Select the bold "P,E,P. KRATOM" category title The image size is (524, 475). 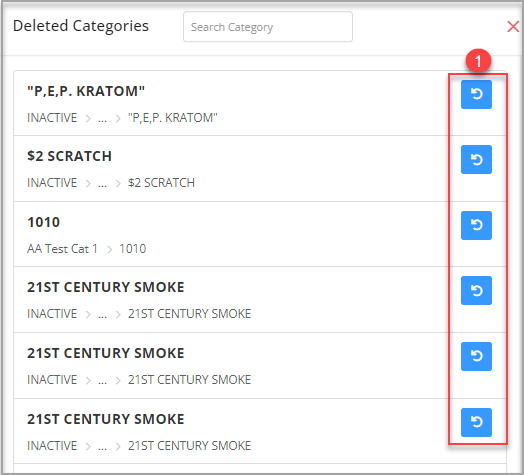[x=86, y=91]
